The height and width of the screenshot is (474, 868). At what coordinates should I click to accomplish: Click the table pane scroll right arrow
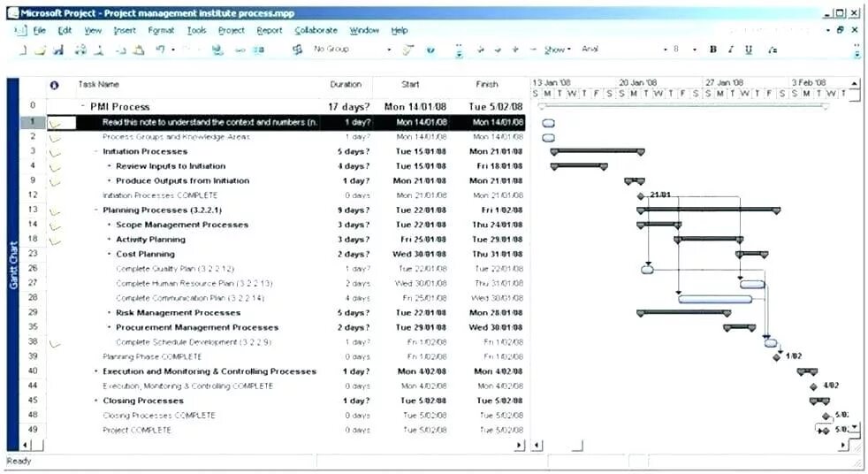coord(519,445)
